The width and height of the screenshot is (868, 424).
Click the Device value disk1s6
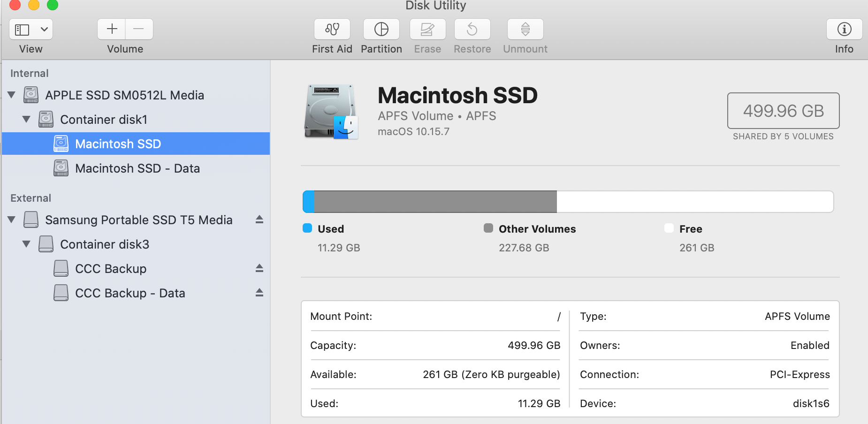811,403
